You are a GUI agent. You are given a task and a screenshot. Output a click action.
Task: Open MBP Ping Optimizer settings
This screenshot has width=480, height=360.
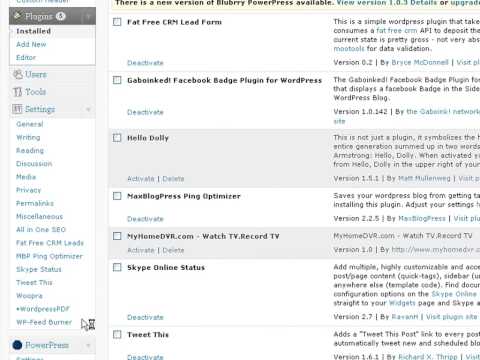coord(49,256)
